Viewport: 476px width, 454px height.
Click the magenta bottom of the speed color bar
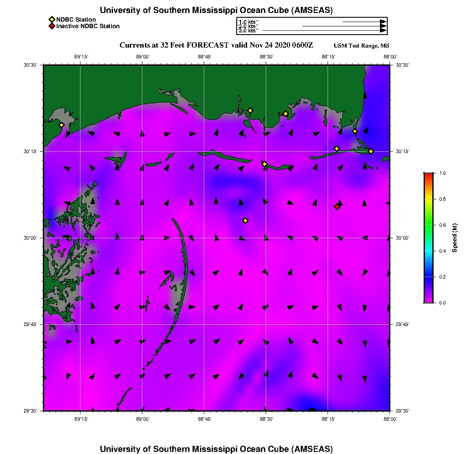pyautogui.click(x=428, y=301)
